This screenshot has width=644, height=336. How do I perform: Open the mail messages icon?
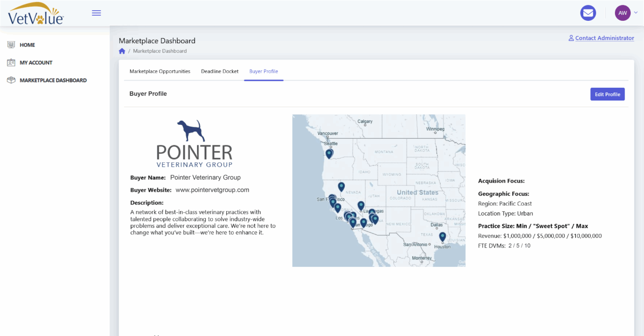588,13
